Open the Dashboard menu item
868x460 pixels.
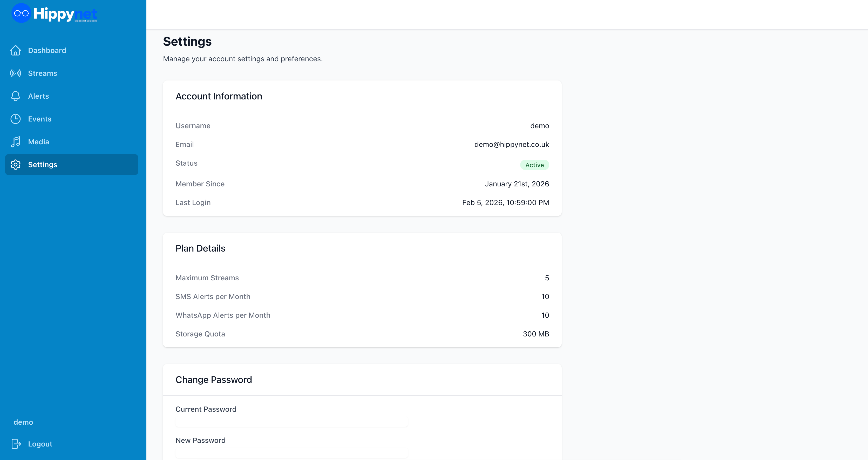pos(47,50)
